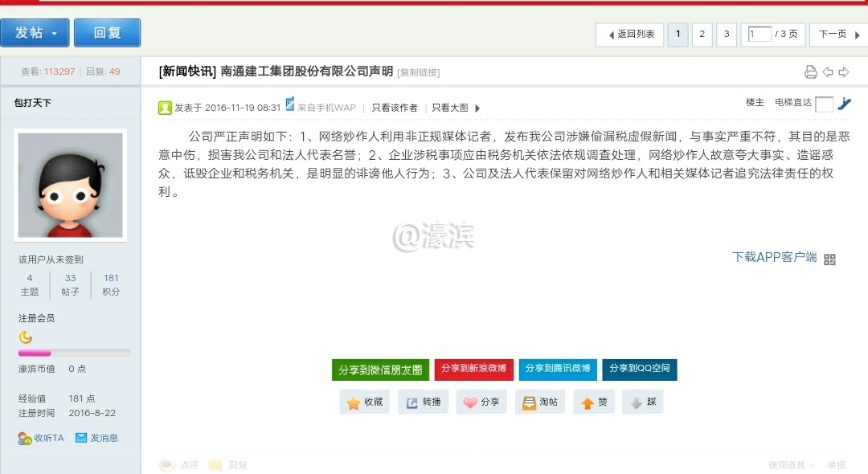Click the 回复 reply button
The height and width of the screenshot is (474, 868).
tap(107, 33)
